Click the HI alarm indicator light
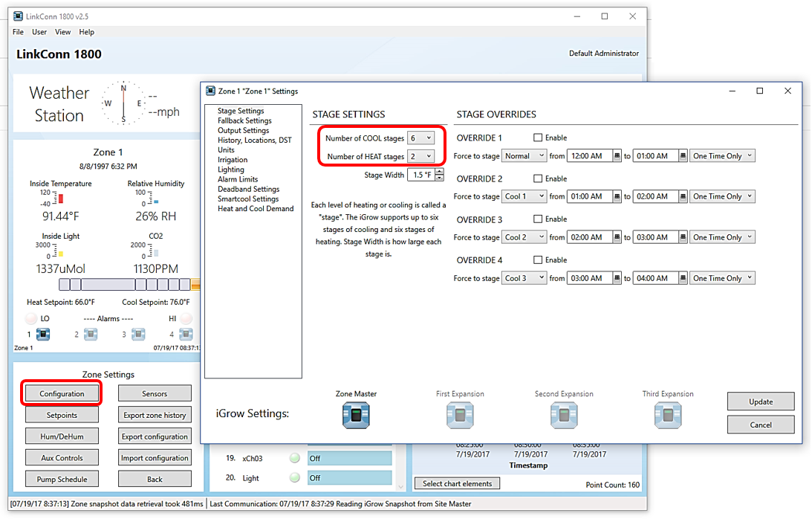Screen dimensions: 812x519 click(x=186, y=318)
